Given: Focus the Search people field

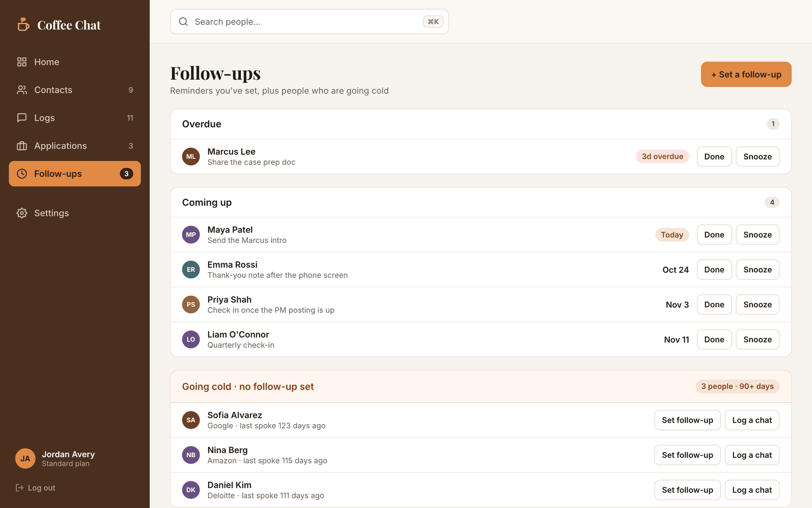Looking at the screenshot, I should pos(310,22).
